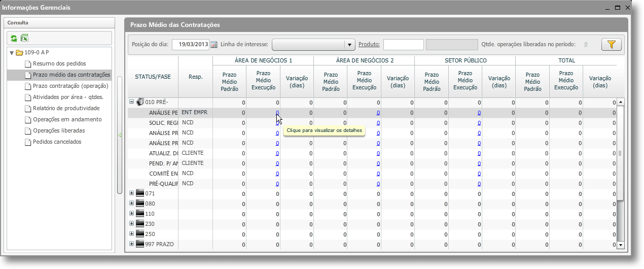Click the closed book icon of row 110
Viewport: 644px width, 269px height.
pos(140,214)
